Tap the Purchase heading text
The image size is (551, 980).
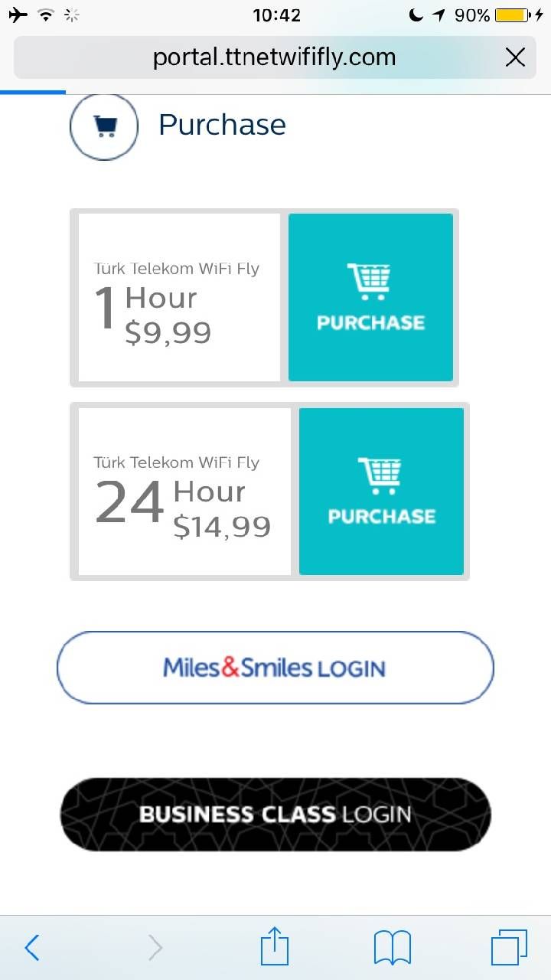(222, 125)
